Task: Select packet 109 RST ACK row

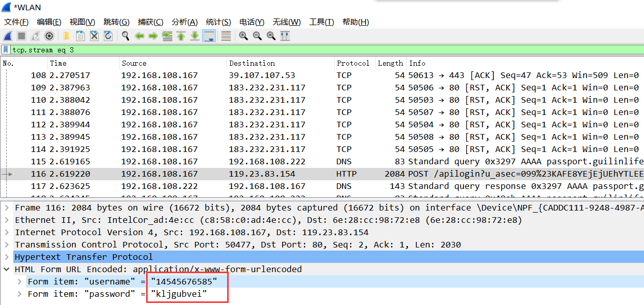Action: tap(322, 88)
